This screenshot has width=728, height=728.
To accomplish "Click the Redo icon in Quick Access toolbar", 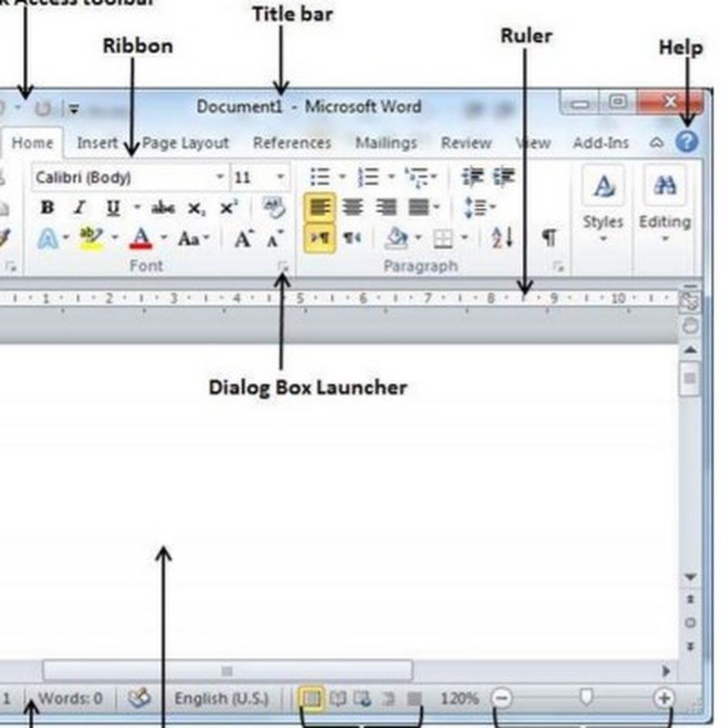I will pos(43,108).
